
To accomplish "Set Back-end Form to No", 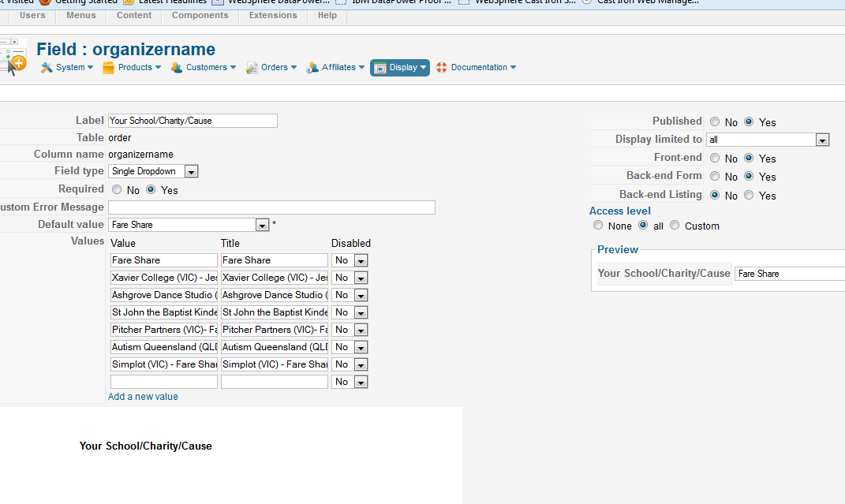I will point(715,176).
